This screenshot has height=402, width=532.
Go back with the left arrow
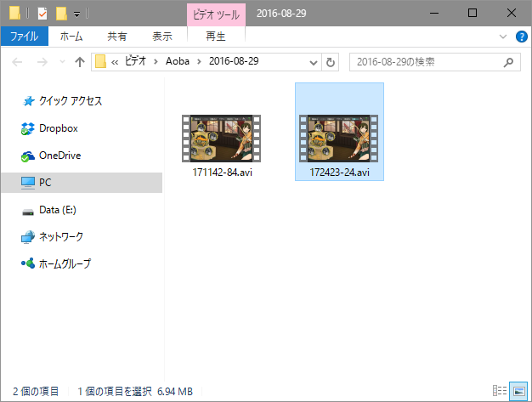pos(17,62)
